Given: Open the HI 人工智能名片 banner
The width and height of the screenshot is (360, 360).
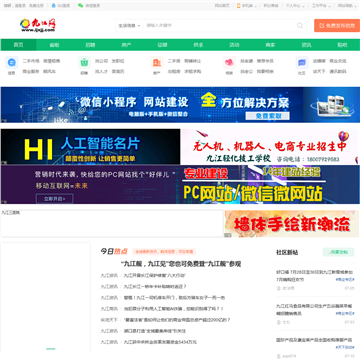Looking at the screenshot, I should pyautogui.click(x=90, y=147).
